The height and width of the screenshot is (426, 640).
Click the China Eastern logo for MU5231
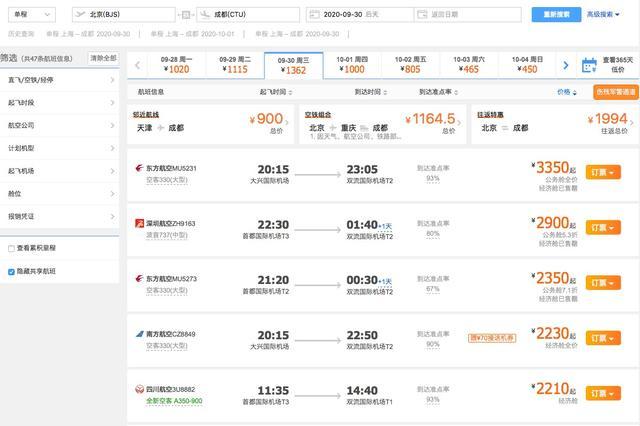coord(139,168)
